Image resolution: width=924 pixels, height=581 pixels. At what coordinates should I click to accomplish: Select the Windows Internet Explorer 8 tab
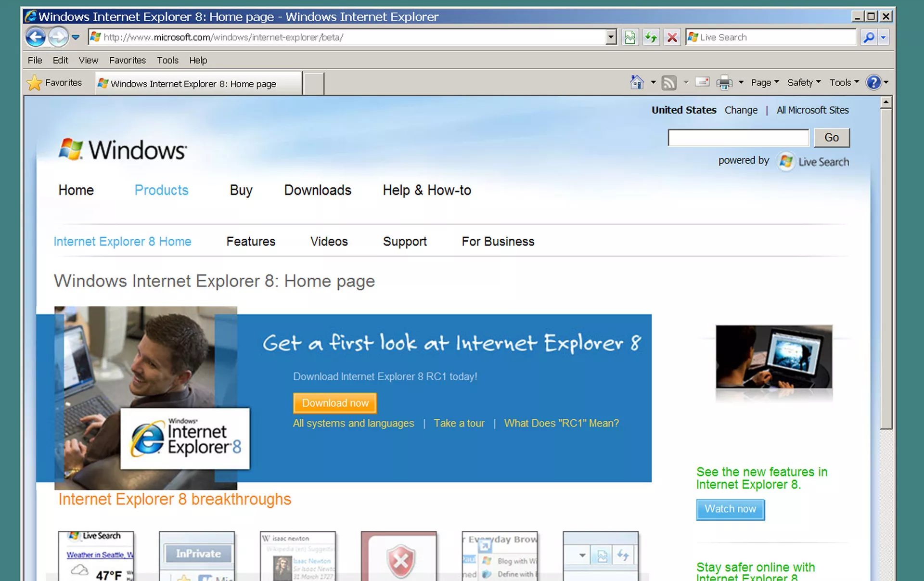(198, 83)
